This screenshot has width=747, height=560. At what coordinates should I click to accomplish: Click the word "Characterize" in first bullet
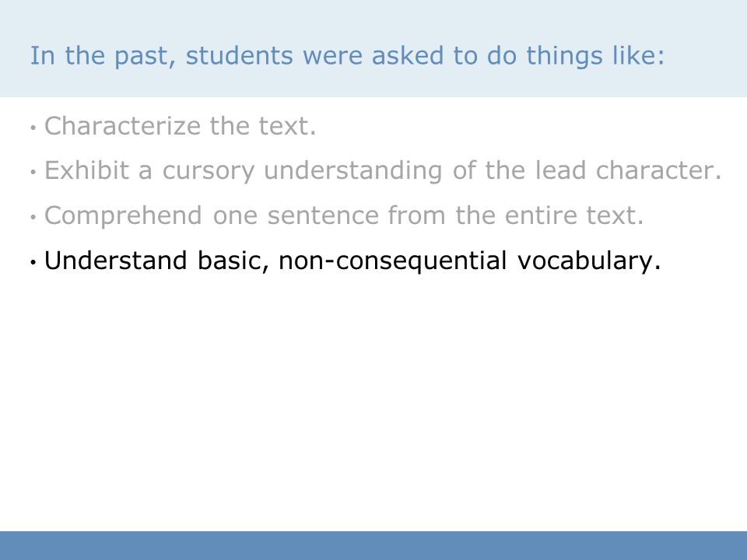click(x=122, y=126)
